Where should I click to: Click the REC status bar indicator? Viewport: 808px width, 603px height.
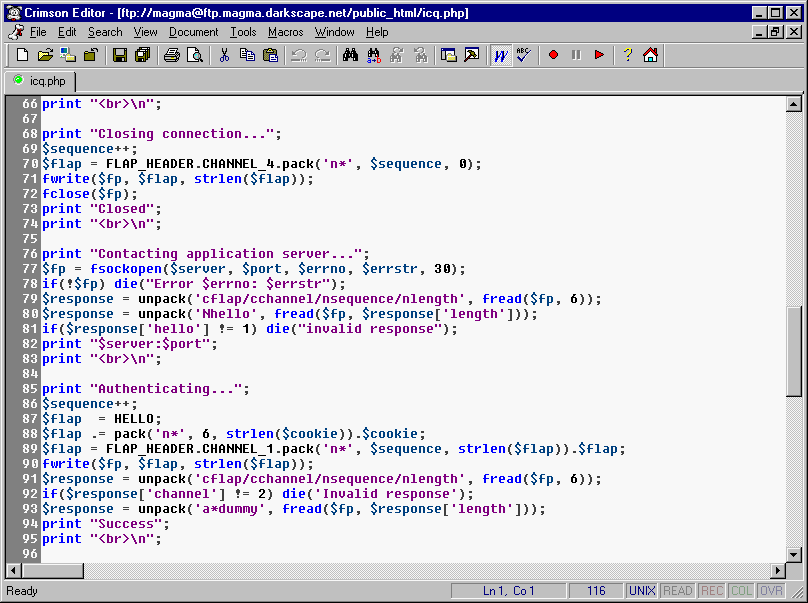pyautogui.click(x=712, y=591)
